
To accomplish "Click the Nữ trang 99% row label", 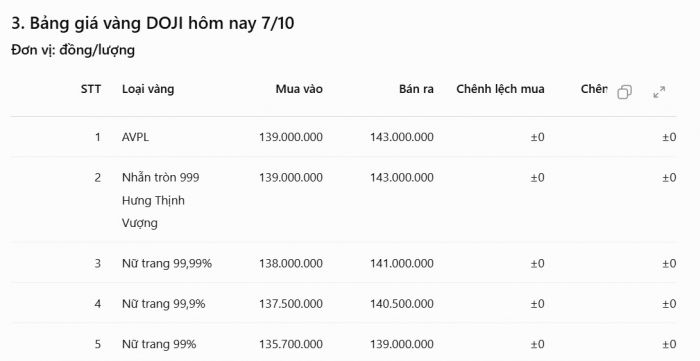I will (159, 344).
